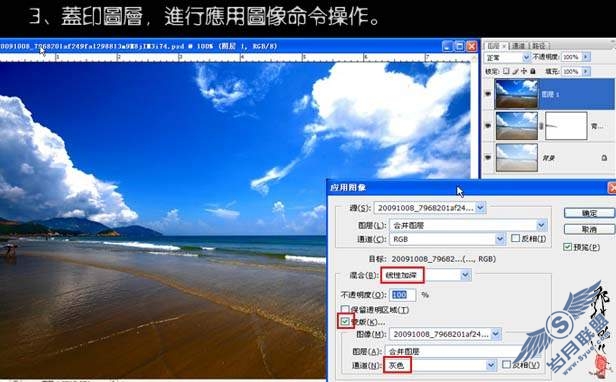Screen dimensions: 616x382
Task: Toggle visibility eye of the 背景 layer
Action: (x=488, y=158)
